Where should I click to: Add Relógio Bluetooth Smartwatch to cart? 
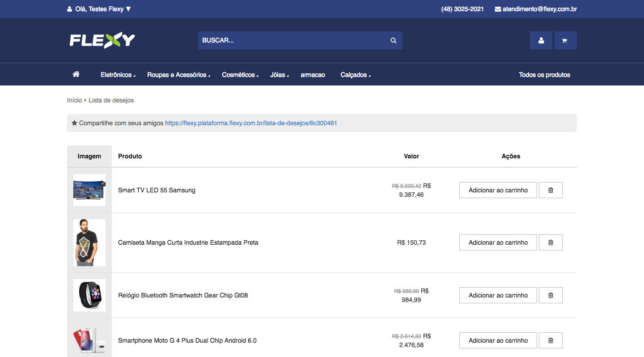point(498,295)
